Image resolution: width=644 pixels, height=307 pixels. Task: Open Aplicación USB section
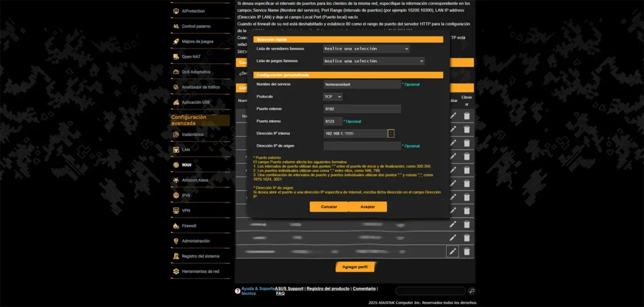pyautogui.click(x=196, y=103)
